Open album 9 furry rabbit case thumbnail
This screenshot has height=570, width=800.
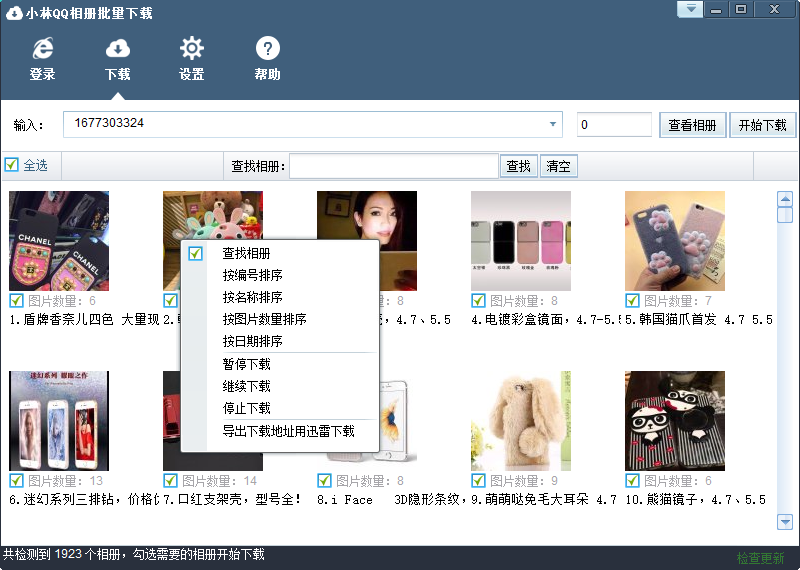coord(521,421)
